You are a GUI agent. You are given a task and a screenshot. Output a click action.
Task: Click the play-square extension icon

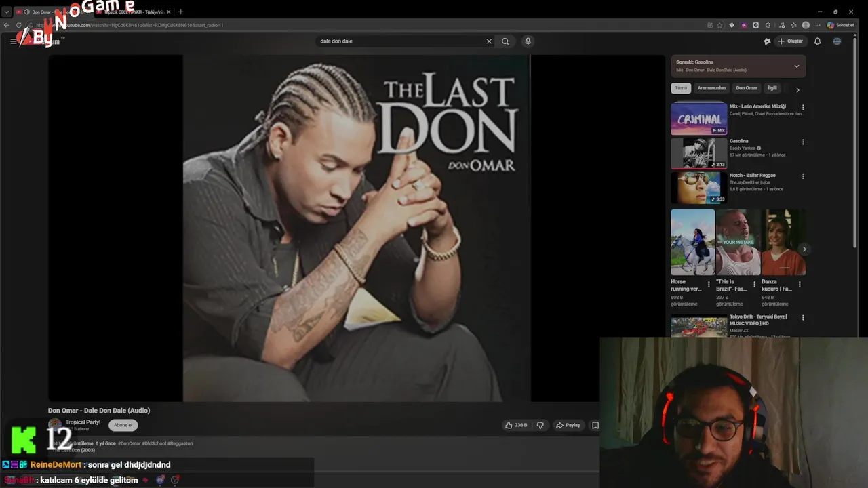[756, 25]
